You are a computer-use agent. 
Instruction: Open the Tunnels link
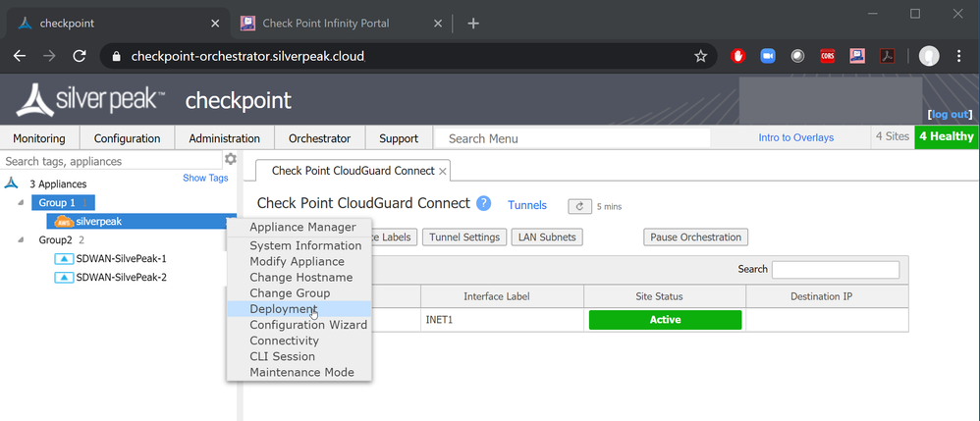pyautogui.click(x=526, y=205)
